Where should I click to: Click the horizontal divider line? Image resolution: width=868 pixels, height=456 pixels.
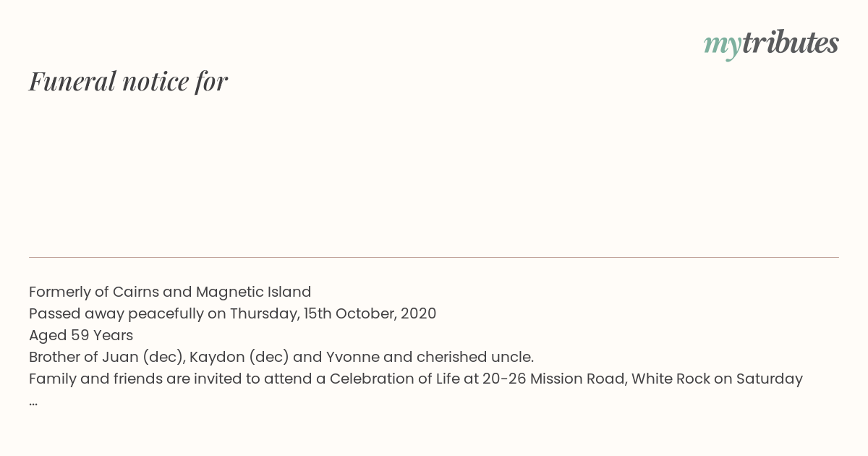[434, 257]
